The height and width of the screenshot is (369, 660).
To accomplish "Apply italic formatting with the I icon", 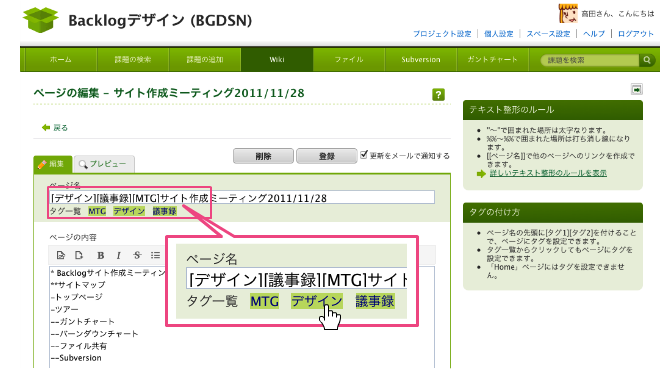I will [119, 255].
